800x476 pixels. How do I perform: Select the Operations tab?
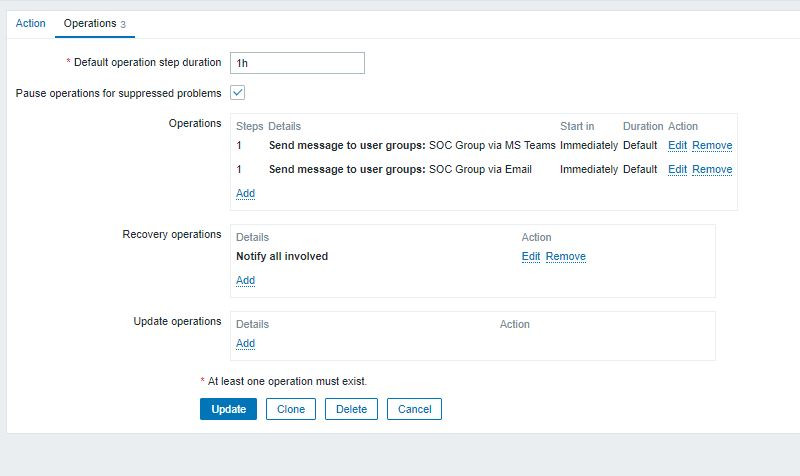point(90,23)
